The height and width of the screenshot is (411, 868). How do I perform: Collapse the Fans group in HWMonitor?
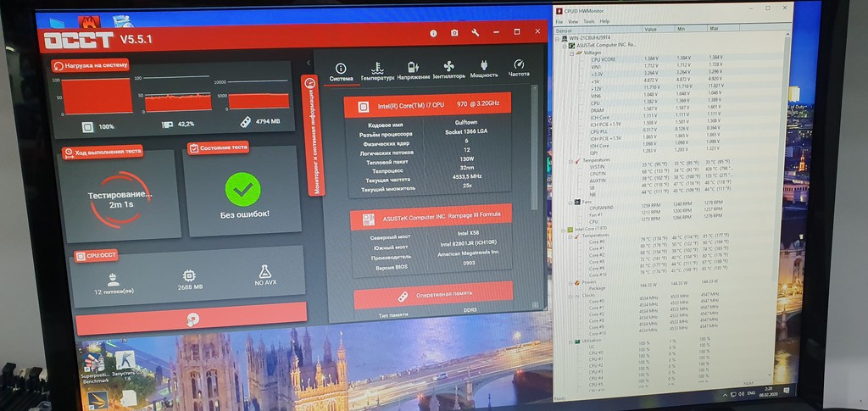pos(569,202)
